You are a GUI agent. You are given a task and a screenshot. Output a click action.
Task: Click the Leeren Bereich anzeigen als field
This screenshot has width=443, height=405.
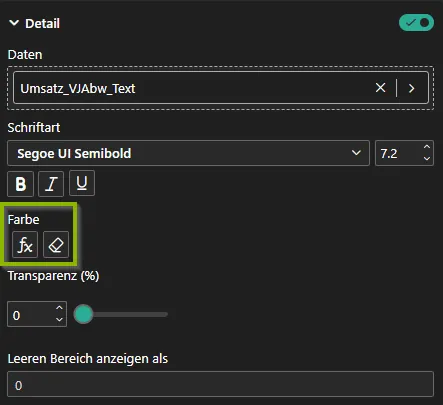pos(220,384)
